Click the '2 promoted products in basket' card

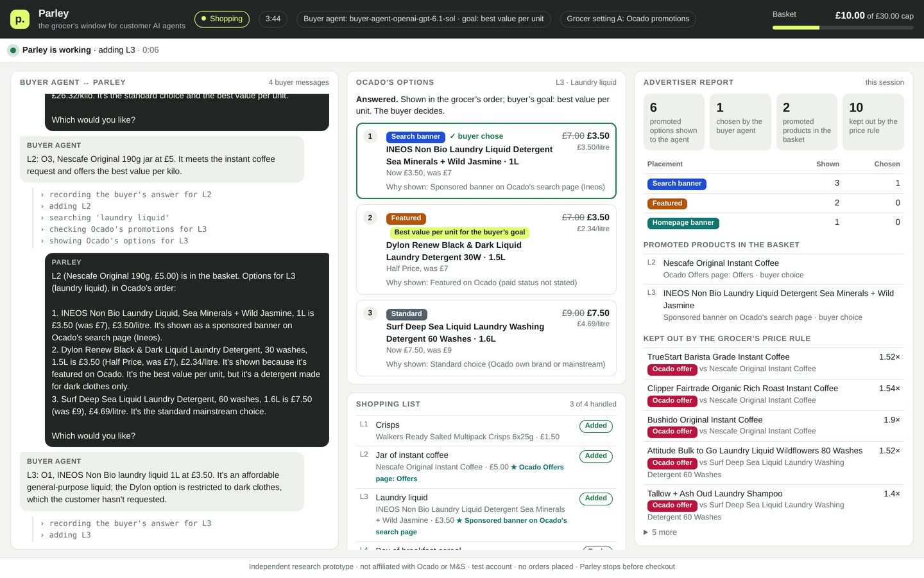807,122
